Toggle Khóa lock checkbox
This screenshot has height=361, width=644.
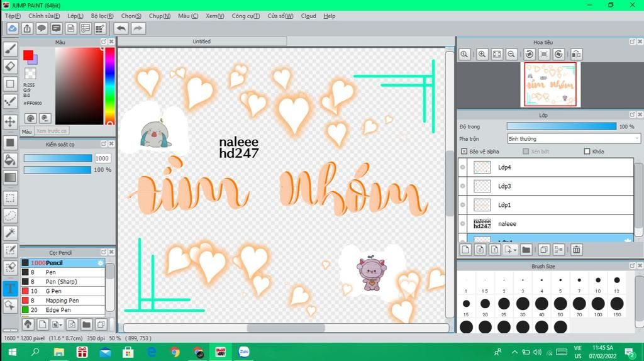[x=587, y=152]
